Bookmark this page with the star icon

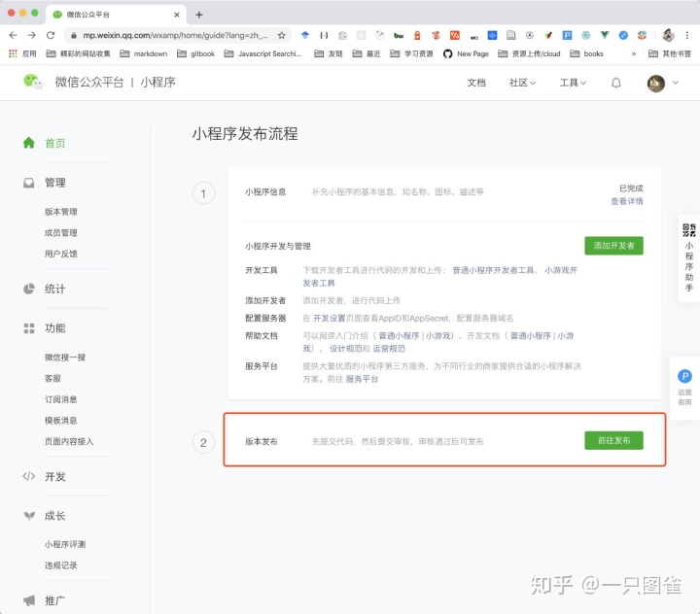point(281,35)
